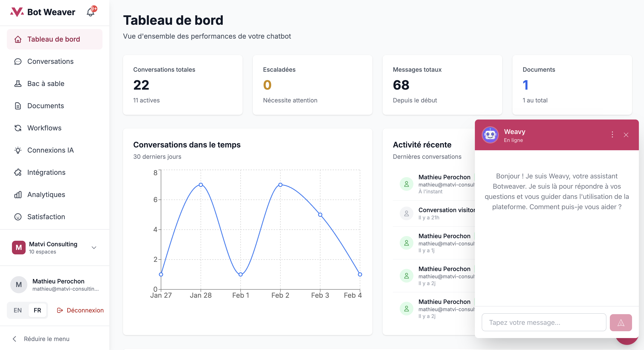Switch language to EN

pyautogui.click(x=18, y=310)
